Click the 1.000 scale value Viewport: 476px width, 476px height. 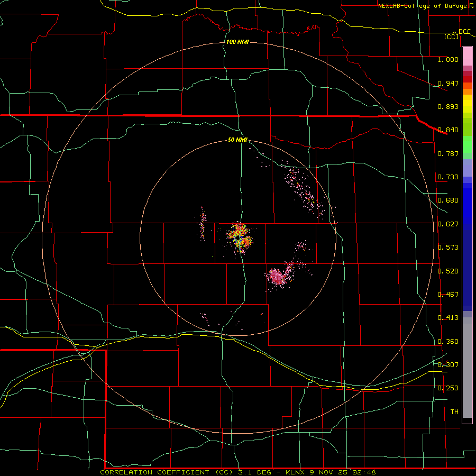tap(448, 59)
